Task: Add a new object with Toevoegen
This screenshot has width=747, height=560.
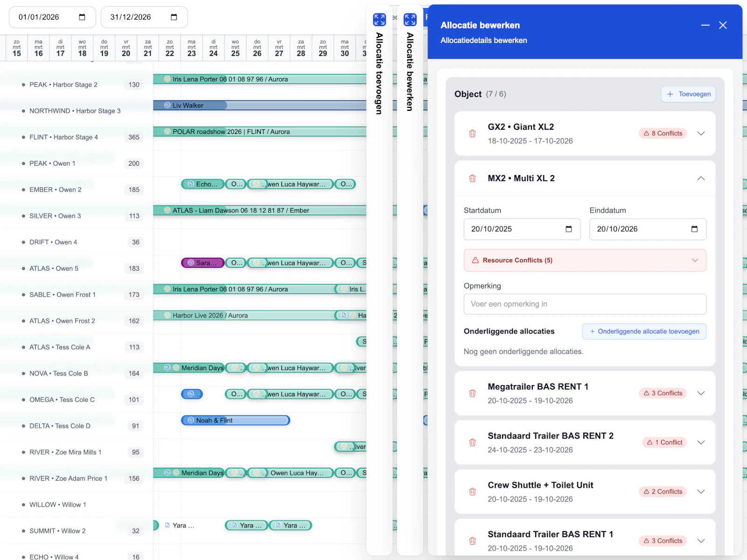Action: [x=688, y=94]
